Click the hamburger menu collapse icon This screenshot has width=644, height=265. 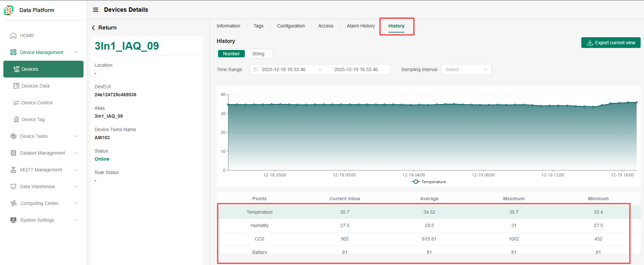tap(96, 10)
